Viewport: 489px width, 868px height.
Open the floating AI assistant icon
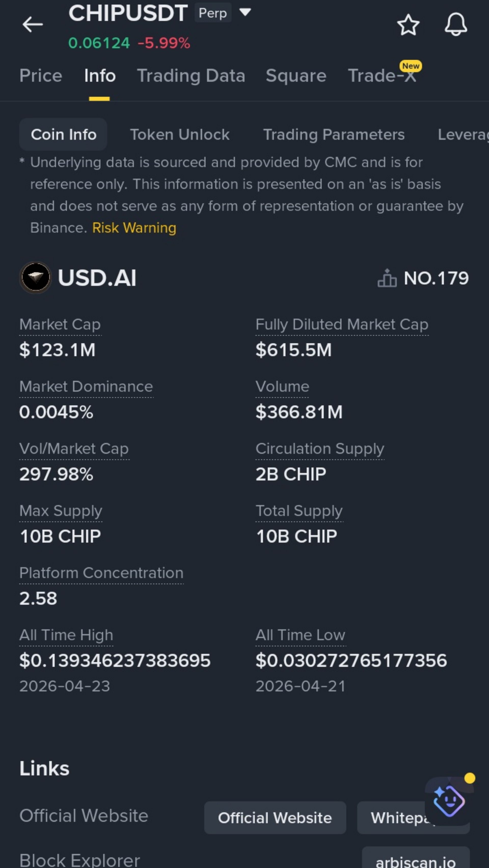[449, 801]
